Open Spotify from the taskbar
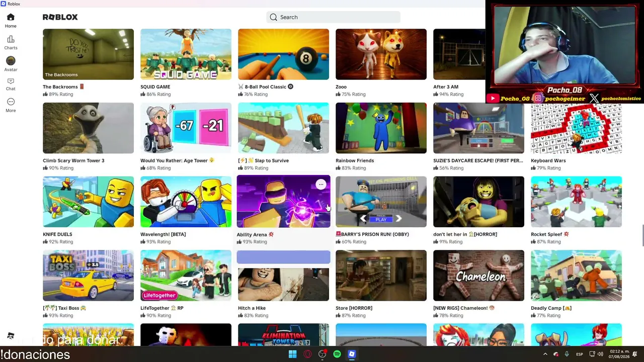644x362 pixels. point(337,354)
